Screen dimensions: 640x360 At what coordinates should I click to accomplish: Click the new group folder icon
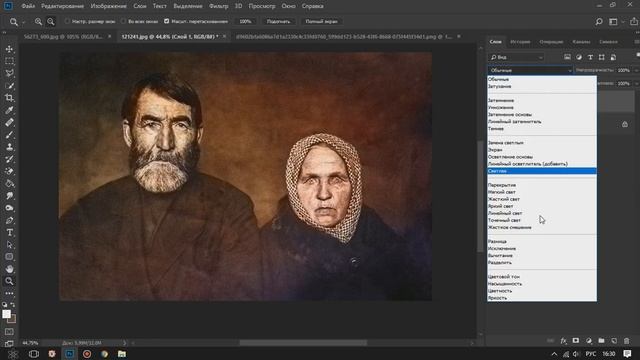coord(601,341)
